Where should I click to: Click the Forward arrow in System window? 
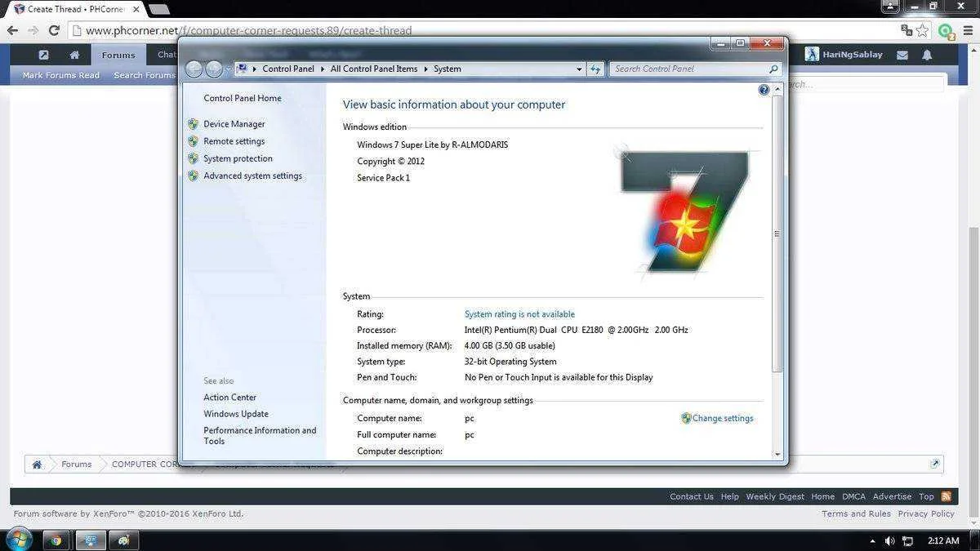click(214, 69)
